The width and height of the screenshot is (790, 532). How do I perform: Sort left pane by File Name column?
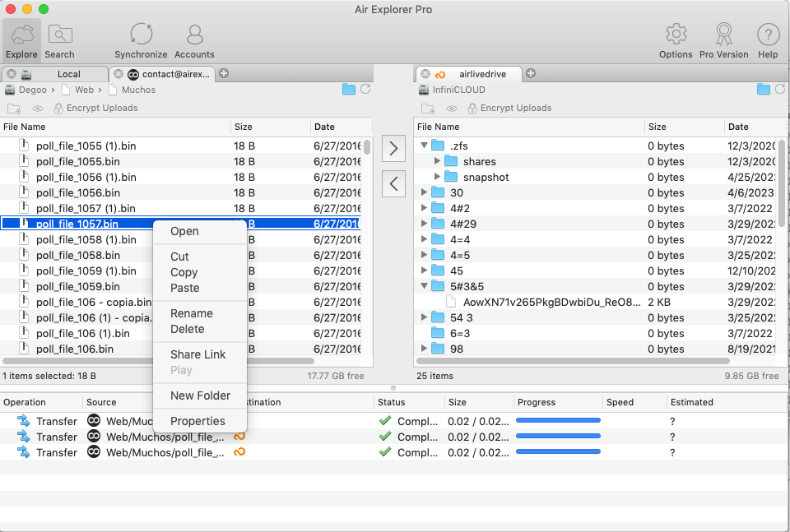pyautogui.click(x=115, y=127)
